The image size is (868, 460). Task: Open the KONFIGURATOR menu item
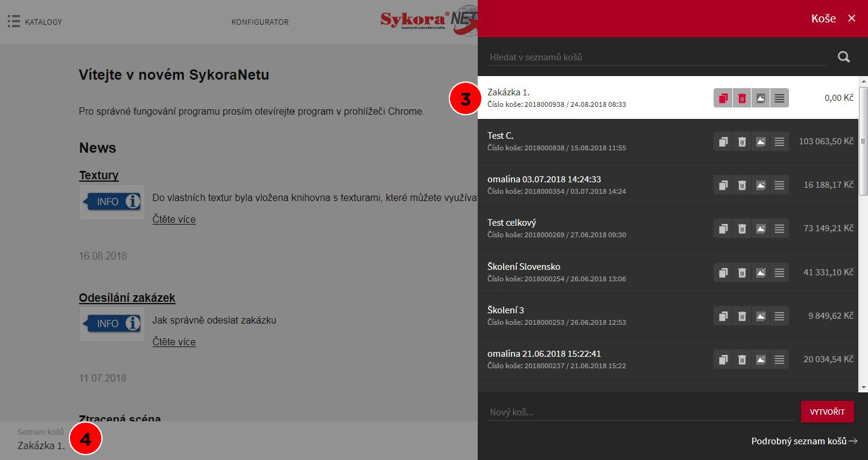coord(260,22)
